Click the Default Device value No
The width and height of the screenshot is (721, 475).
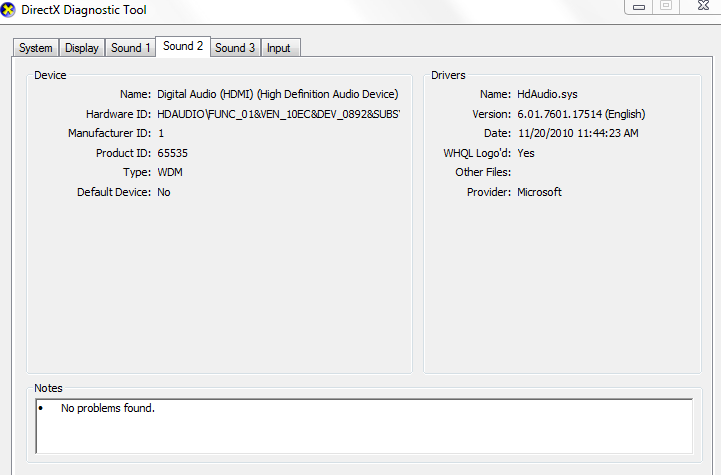click(x=164, y=192)
